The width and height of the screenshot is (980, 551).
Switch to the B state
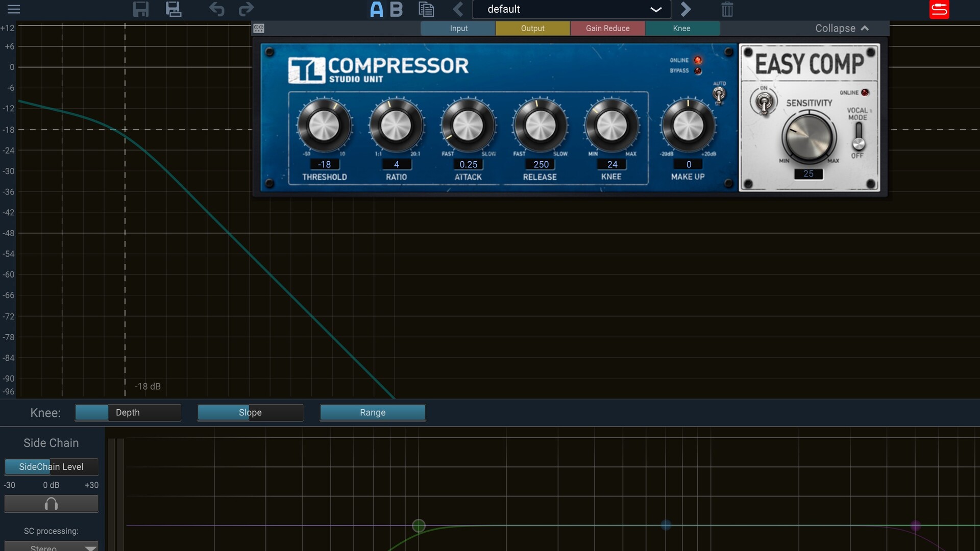click(x=396, y=9)
